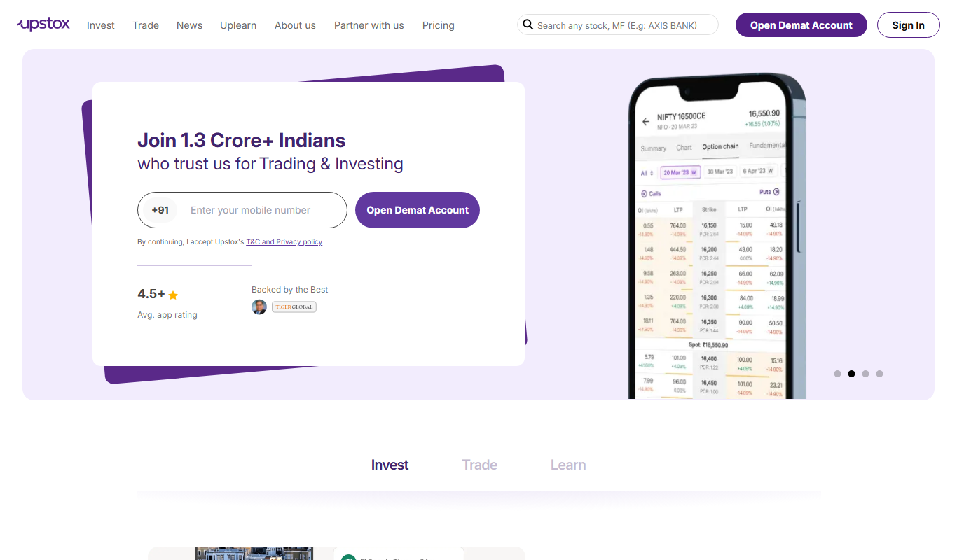
Task: Click the 'Backed by the Best' text
Action: coord(290,290)
